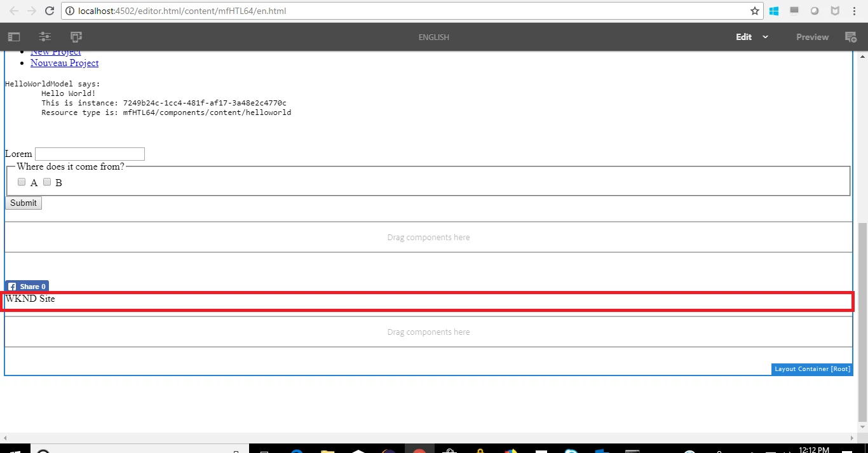
Task: Click the Facebook Share button
Action: click(x=27, y=287)
